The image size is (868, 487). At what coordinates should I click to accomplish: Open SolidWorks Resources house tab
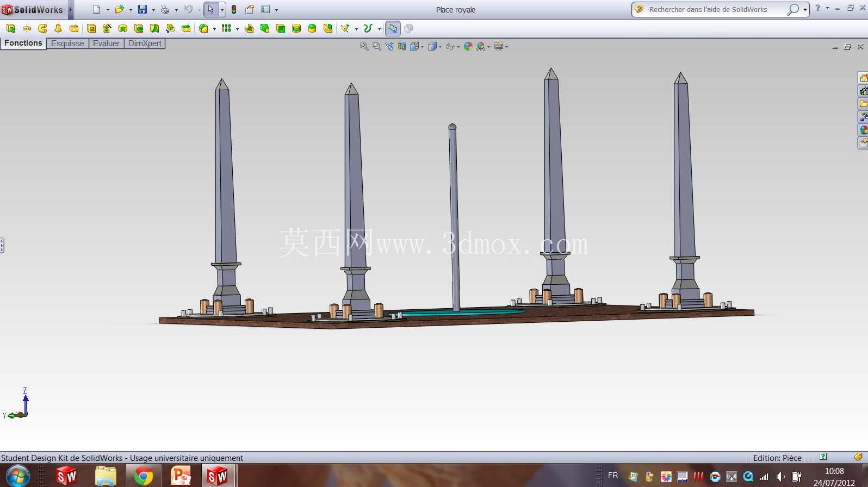[x=863, y=78]
